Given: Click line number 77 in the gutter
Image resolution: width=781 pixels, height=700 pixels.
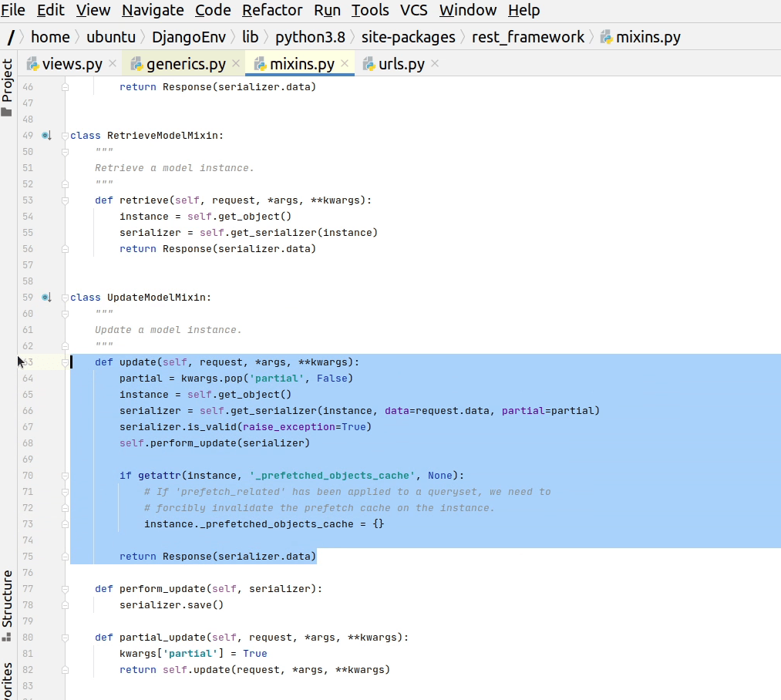Looking at the screenshot, I should [28, 589].
